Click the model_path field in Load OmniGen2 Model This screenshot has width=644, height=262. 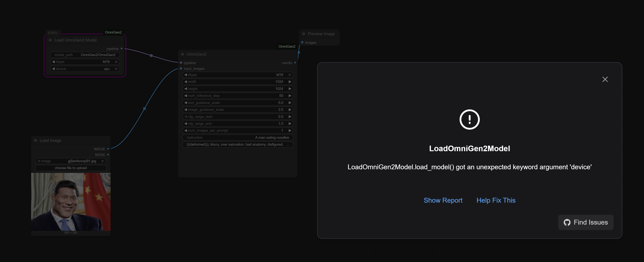pyautogui.click(x=85, y=55)
